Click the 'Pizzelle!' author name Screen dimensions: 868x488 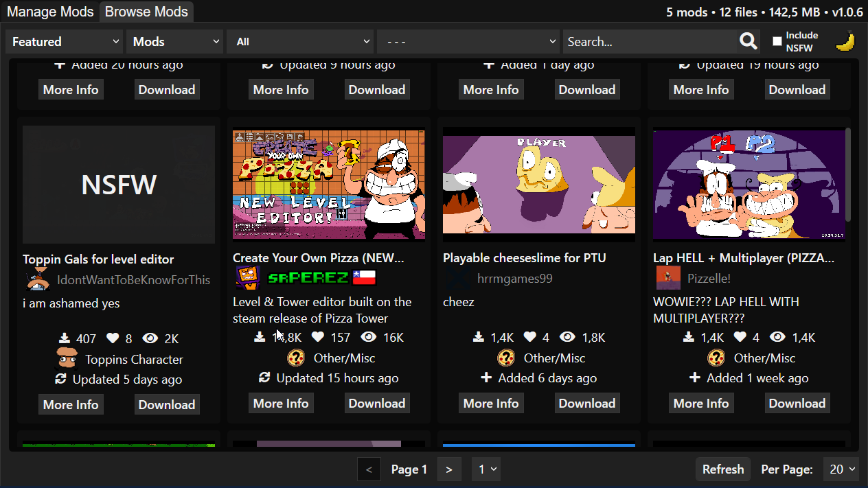tap(709, 279)
